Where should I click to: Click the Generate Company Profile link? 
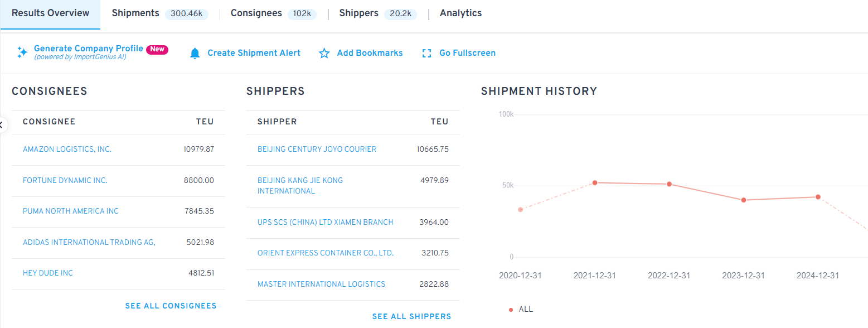(89, 49)
